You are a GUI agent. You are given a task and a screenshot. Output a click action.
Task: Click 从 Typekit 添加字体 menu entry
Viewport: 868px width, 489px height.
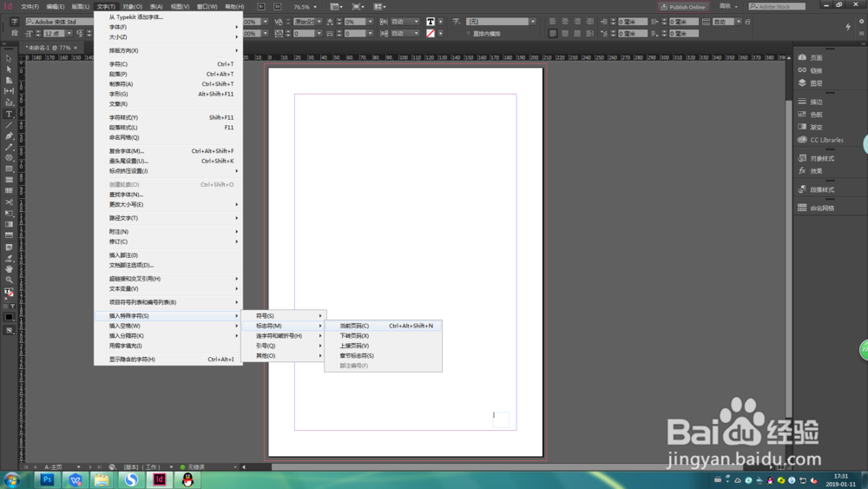pyautogui.click(x=169, y=17)
